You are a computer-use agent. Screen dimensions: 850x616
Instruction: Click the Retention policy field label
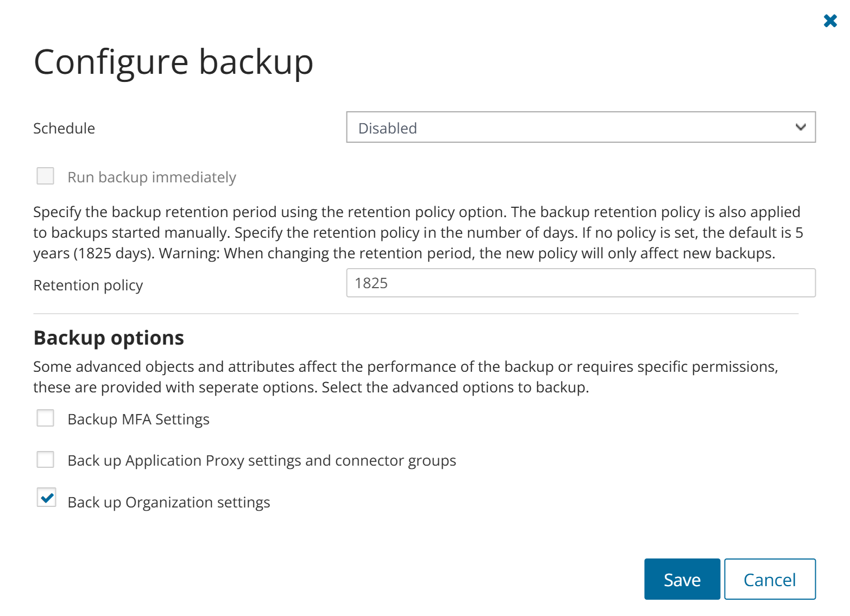pos(88,285)
